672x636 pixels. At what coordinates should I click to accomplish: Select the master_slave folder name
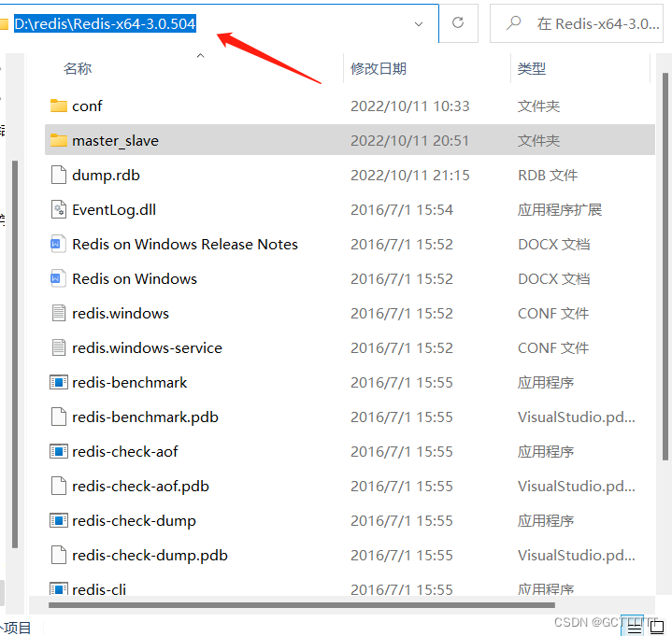tap(115, 140)
